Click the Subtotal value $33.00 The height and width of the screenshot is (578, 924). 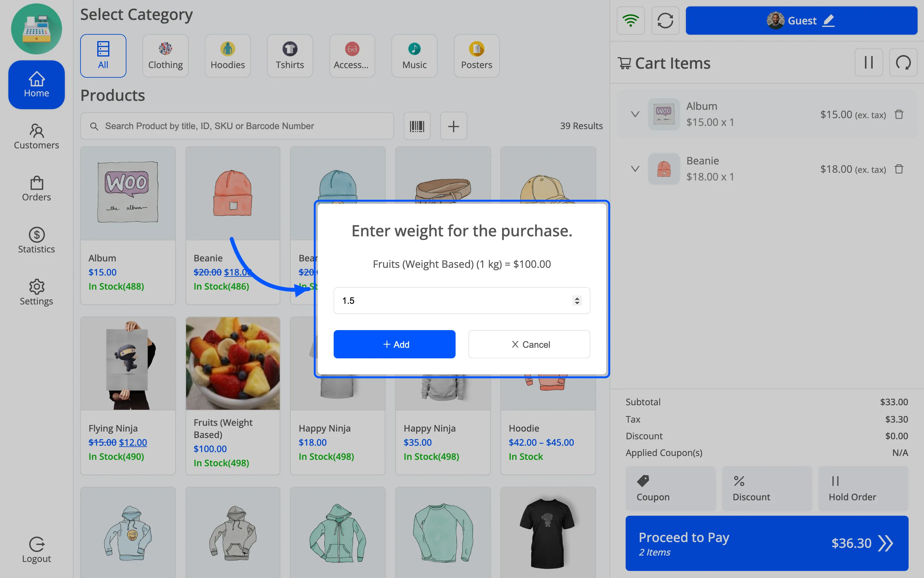894,402
